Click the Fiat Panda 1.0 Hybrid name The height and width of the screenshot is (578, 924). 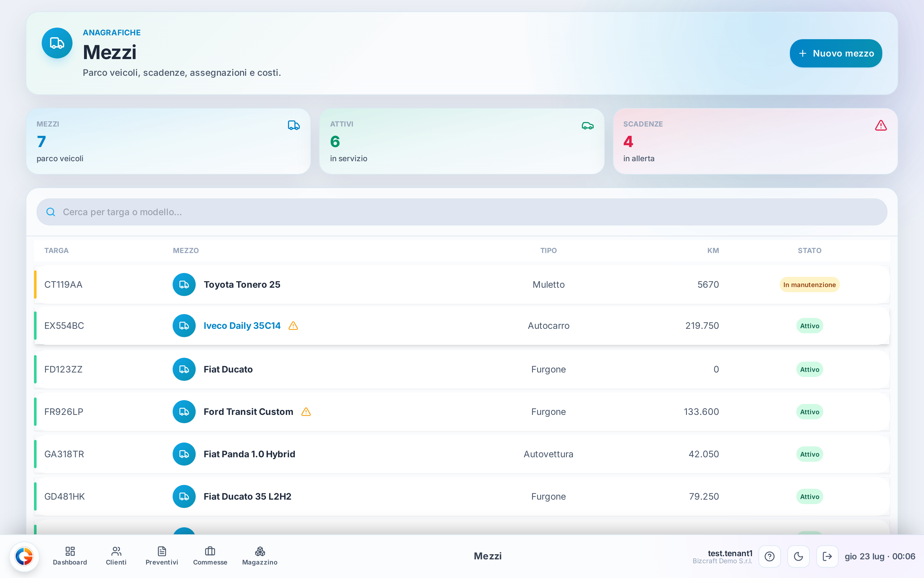point(249,454)
